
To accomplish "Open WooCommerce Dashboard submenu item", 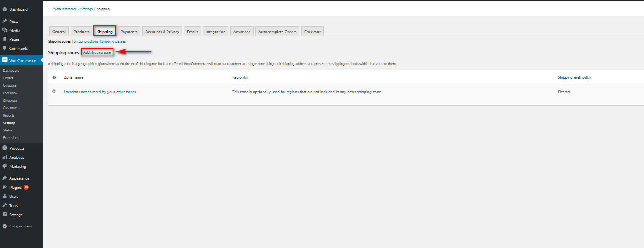I will point(11,71).
